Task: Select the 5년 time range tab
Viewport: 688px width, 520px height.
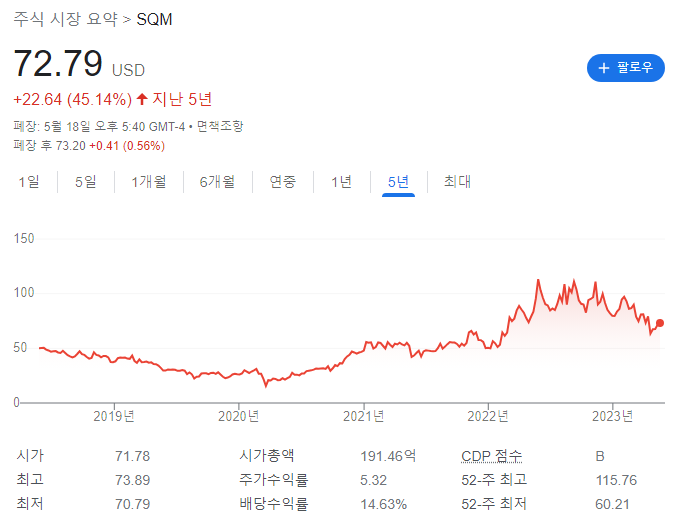Action: (x=398, y=181)
